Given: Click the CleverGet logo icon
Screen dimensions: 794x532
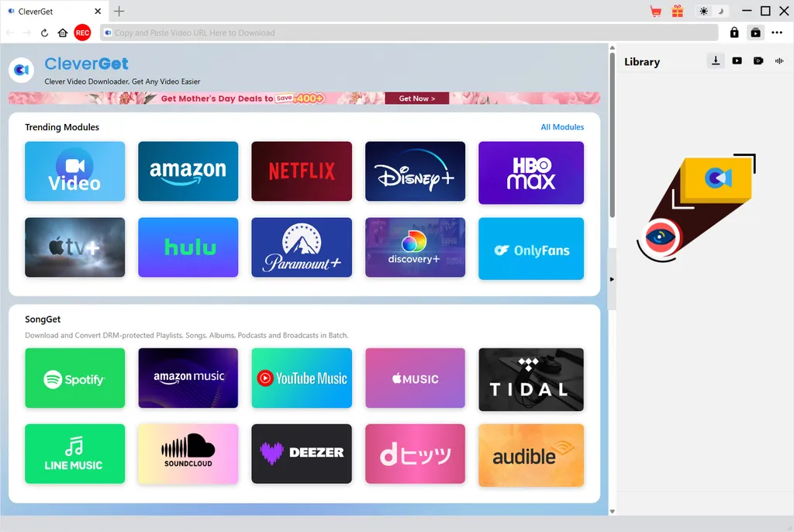Looking at the screenshot, I should pyautogui.click(x=21, y=70).
